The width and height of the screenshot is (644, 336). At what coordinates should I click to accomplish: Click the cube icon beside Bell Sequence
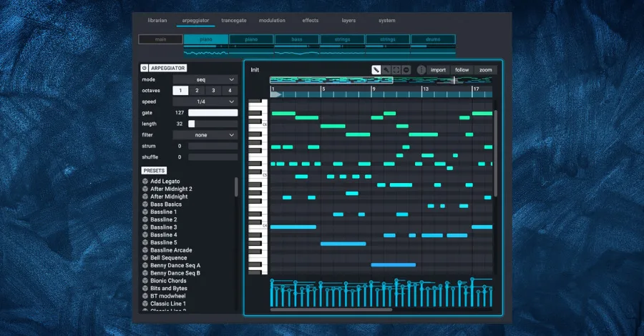click(145, 258)
